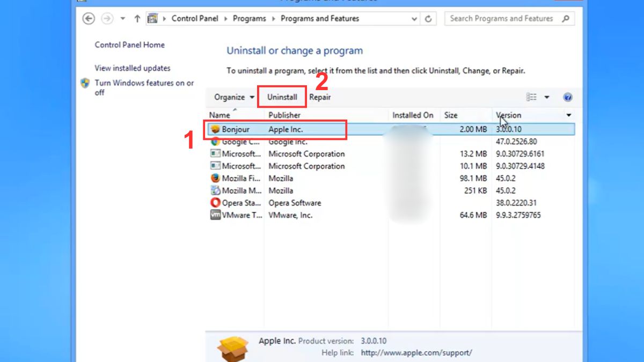
Task: Click the change view icon
Action: pos(531,97)
